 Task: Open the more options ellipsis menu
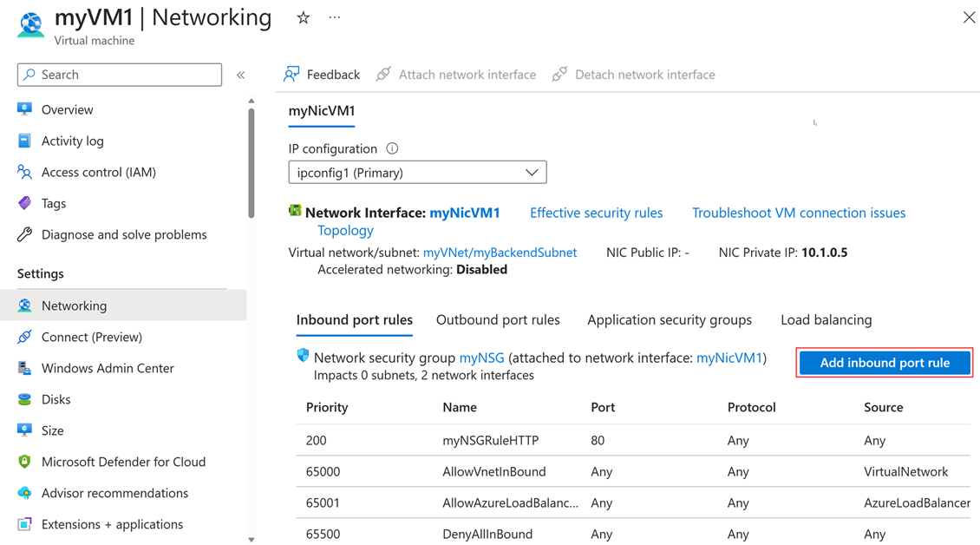click(x=335, y=17)
